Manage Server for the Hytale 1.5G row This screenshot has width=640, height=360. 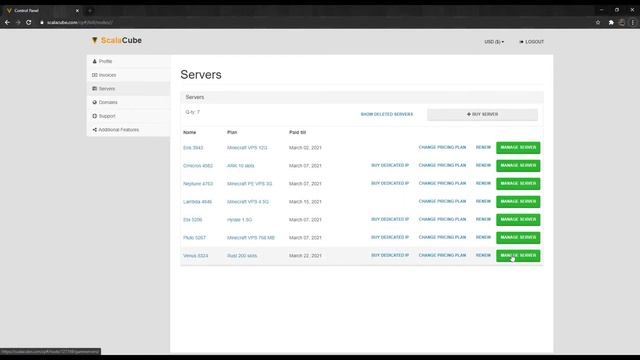[518, 220]
